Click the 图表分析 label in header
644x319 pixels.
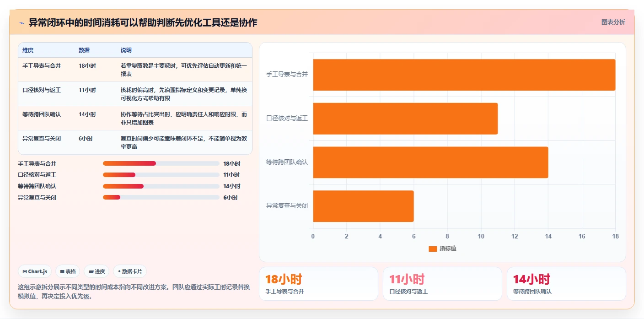(x=613, y=22)
